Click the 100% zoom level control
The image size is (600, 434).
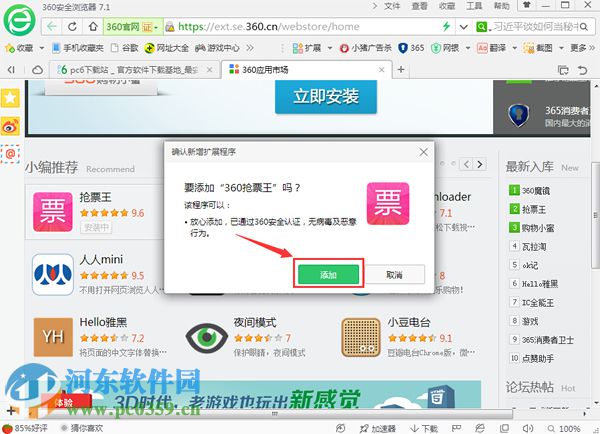point(564,429)
